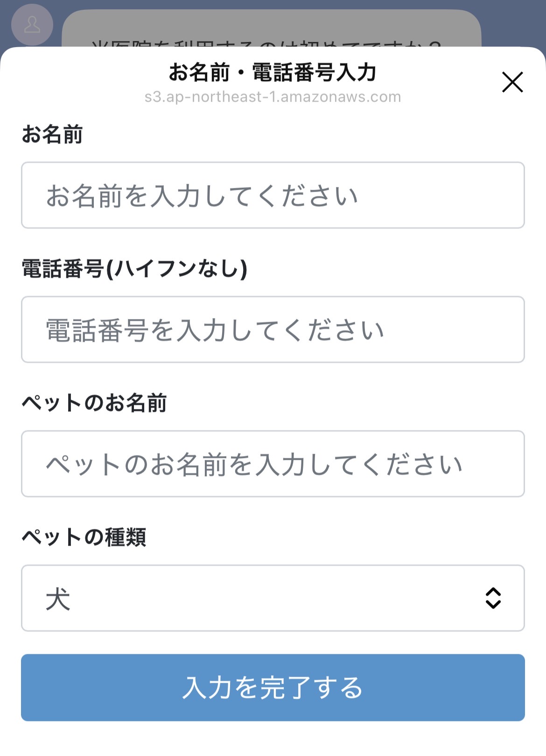546x756 pixels.
Task: Tap the お名前 field label
Action: pyautogui.click(x=52, y=134)
